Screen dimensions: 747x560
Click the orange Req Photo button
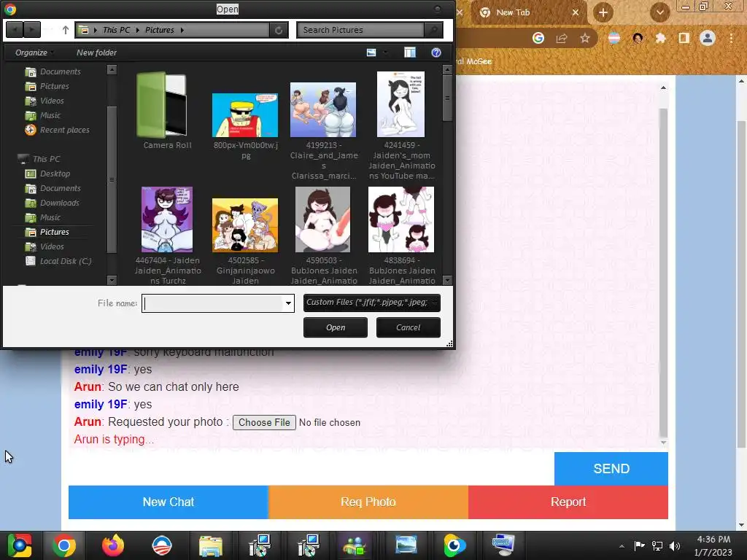tap(368, 502)
